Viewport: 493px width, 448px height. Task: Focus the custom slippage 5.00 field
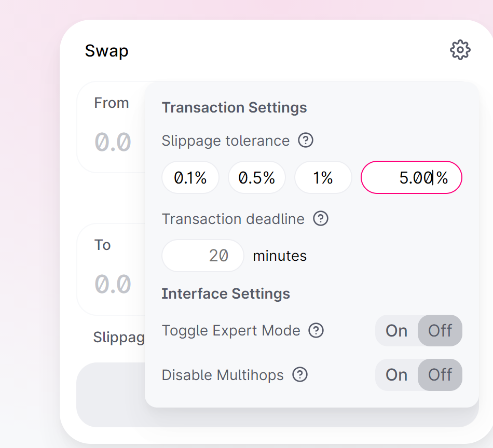(411, 177)
